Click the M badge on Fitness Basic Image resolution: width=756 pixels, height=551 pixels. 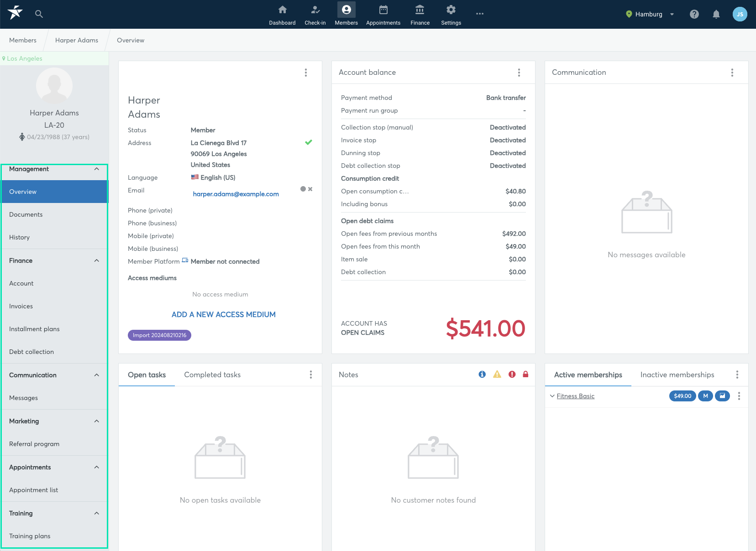click(705, 396)
